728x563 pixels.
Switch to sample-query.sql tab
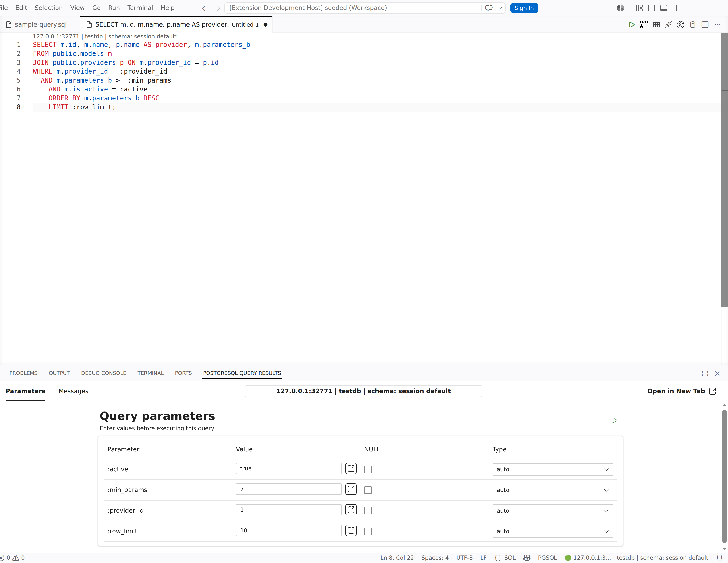pyautogui.click(x=41, y=24)
